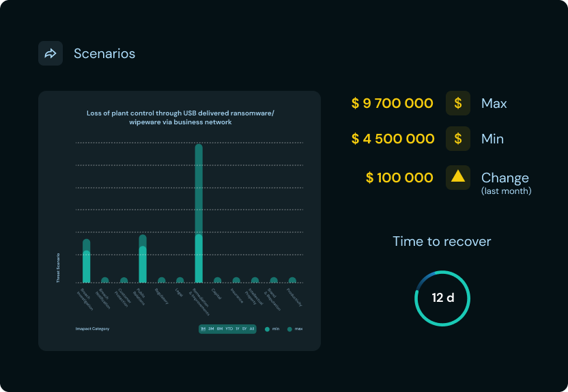Switch chart to 1Y range
The height and width of the screenshot is (392, 568).
(237, 329)
